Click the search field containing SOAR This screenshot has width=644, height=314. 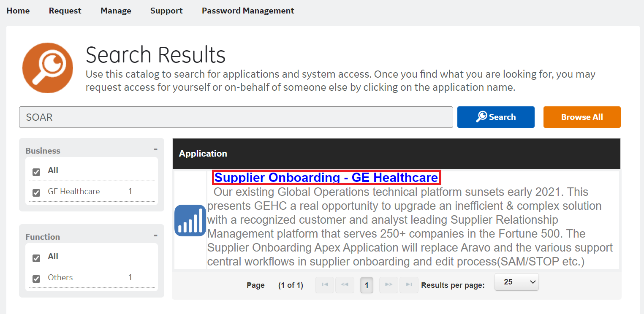point(236,117)
